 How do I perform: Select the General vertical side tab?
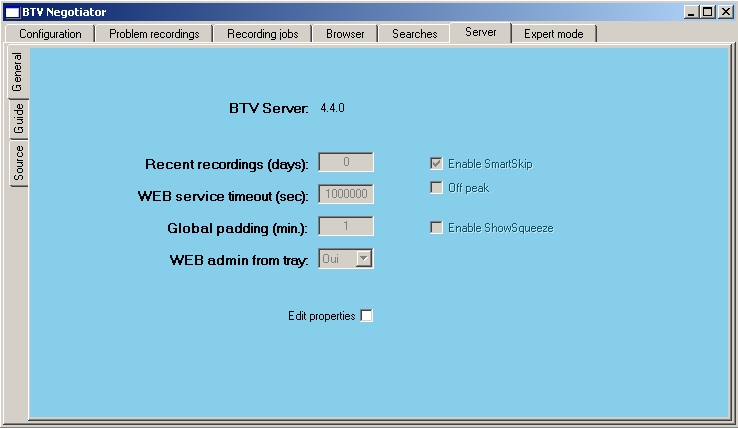[x=18, y=72]
